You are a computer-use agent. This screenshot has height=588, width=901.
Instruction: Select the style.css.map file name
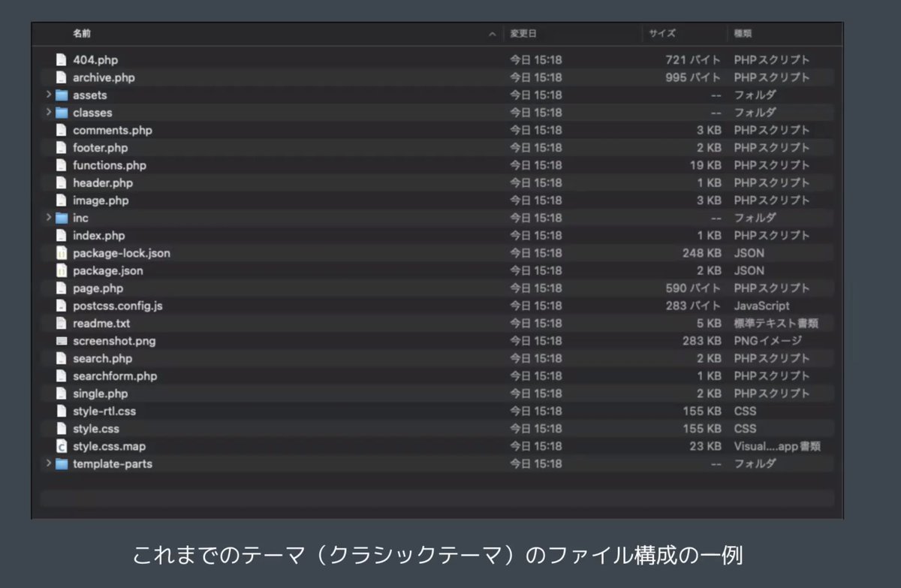110,446
